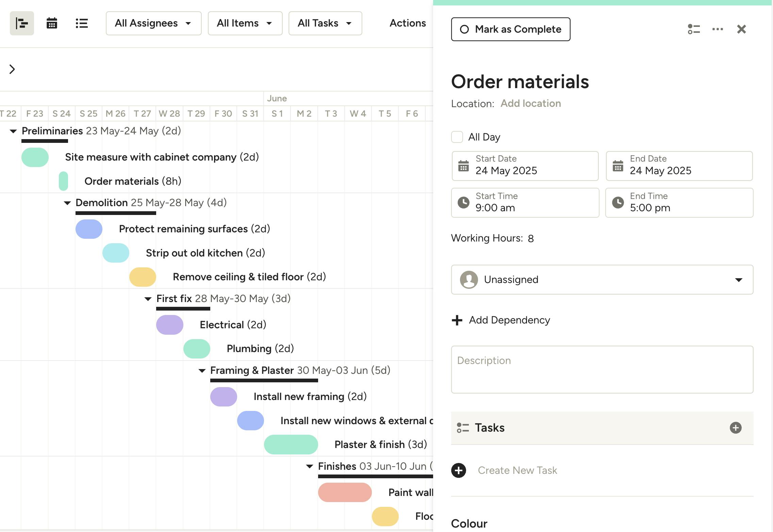Screen dimensions: 773x532
Task: Tick the All Day checkbox
Action: (457, 137)
